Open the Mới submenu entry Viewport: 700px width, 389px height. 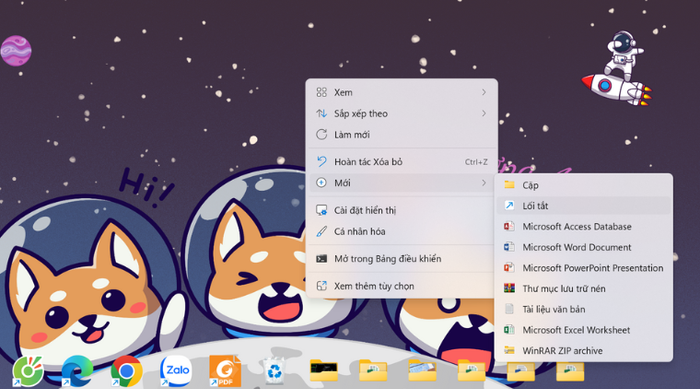[x=402, y=183]
